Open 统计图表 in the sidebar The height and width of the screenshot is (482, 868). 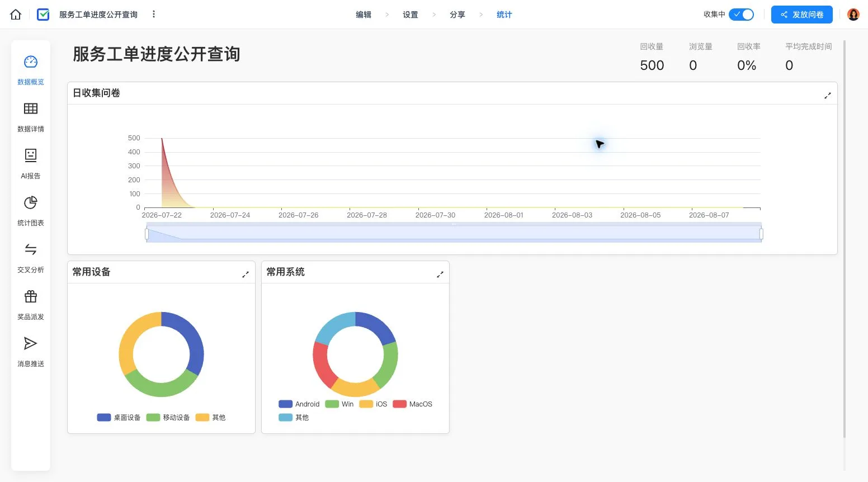click(31, 211)
